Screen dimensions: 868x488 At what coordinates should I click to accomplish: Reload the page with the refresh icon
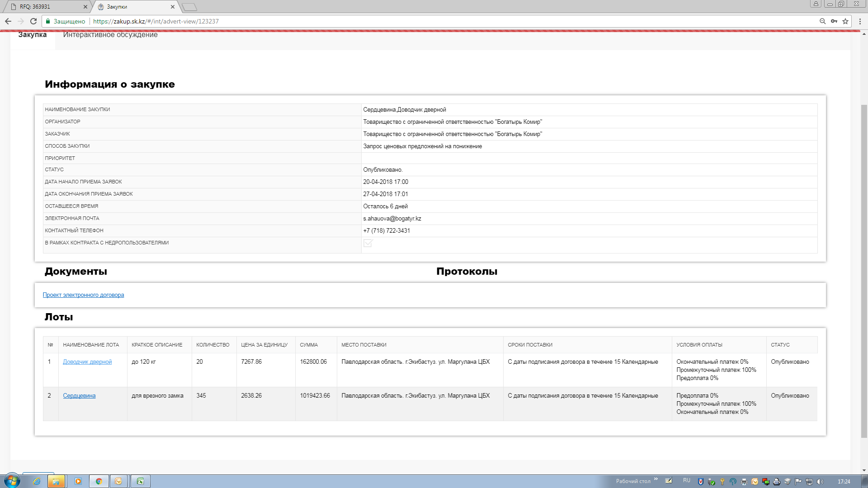pos(33,21)
